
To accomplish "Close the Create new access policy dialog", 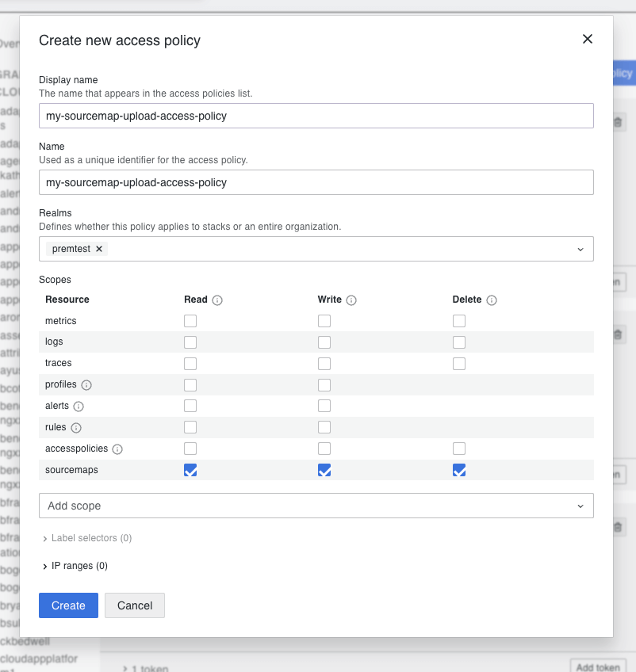I will 588,39.
